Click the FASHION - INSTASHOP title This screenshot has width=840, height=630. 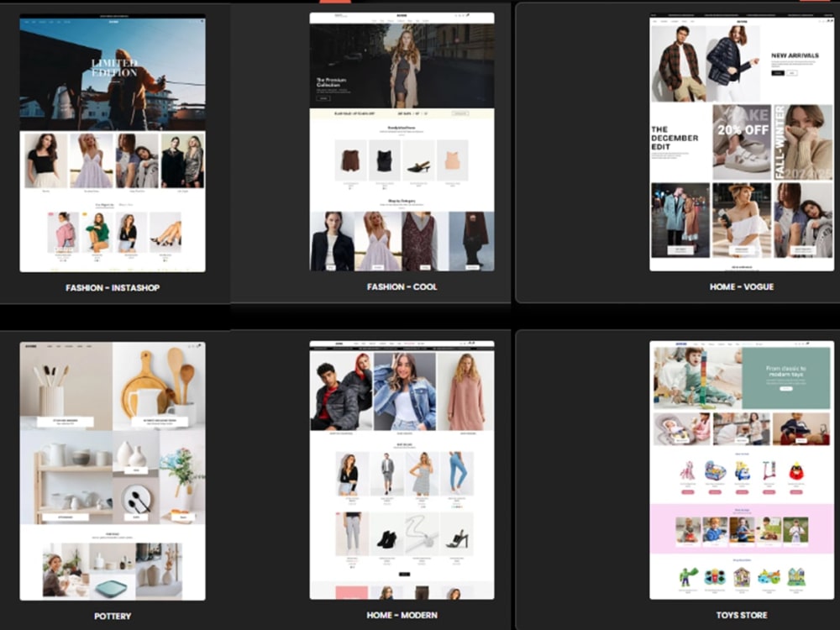[113, 287]
